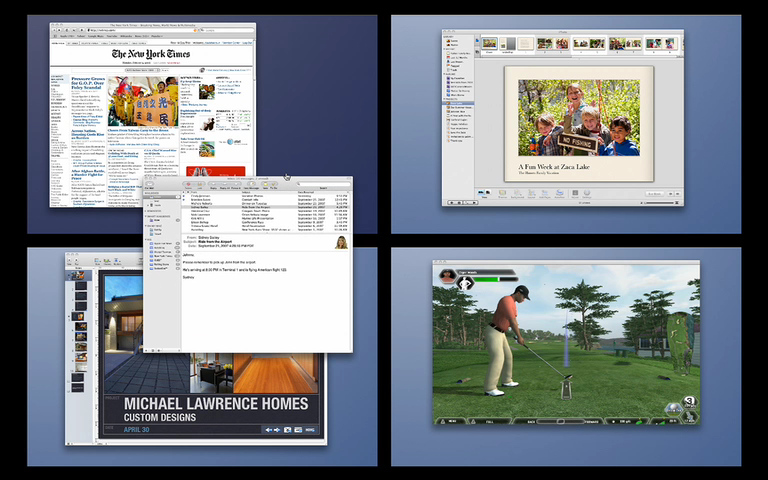Click the Adjust icon in iPhoto toolbar

point(575,192)
